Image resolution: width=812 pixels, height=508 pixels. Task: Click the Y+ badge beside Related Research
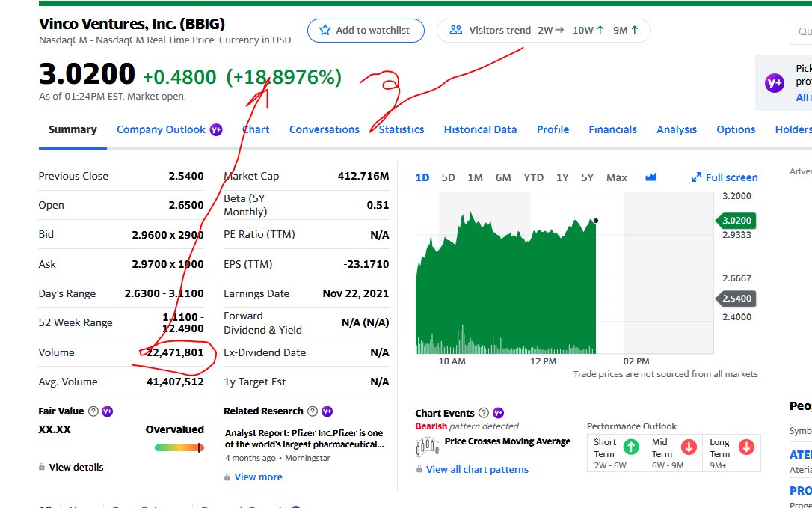click(327, 411)
